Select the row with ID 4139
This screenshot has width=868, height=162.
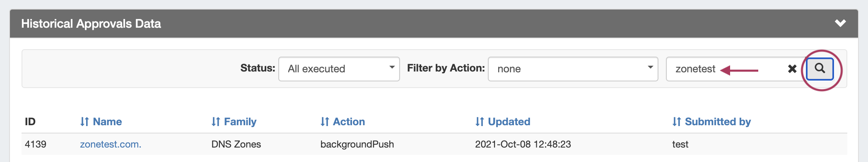(434, 144)
